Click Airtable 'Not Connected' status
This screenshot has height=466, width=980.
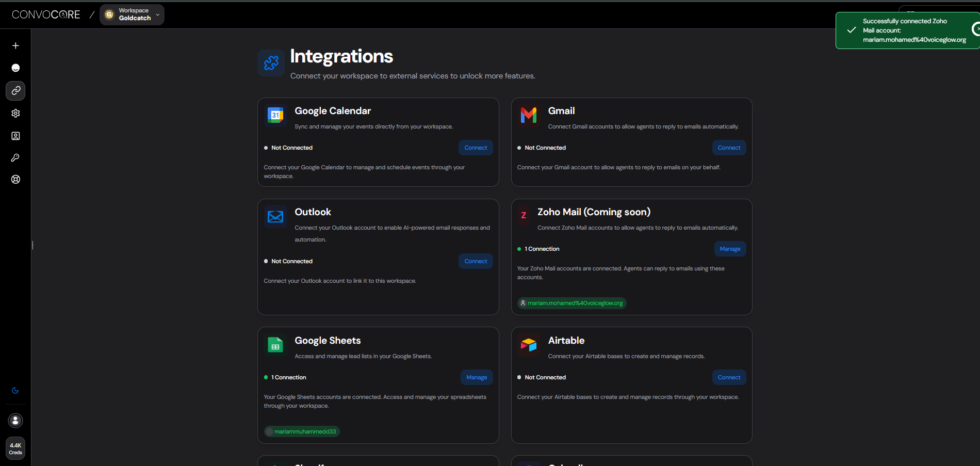click(x=542, y=377)
